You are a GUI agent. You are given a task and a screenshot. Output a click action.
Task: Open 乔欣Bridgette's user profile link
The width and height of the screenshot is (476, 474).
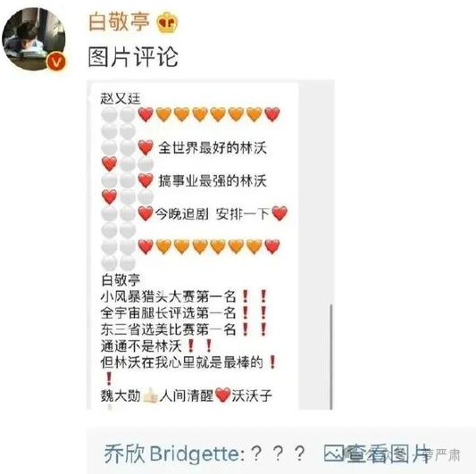(174, 454)
